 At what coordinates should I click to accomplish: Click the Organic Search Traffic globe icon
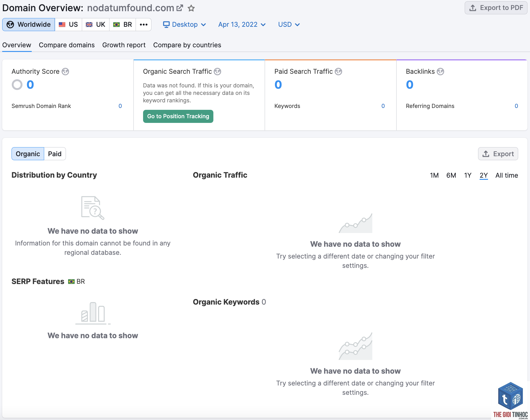tap(217, 72)
